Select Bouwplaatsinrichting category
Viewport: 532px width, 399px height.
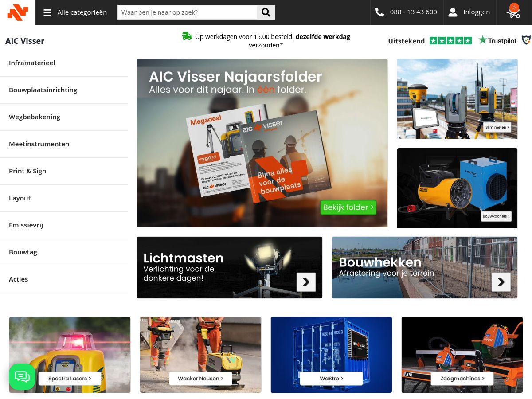(64, 90)
